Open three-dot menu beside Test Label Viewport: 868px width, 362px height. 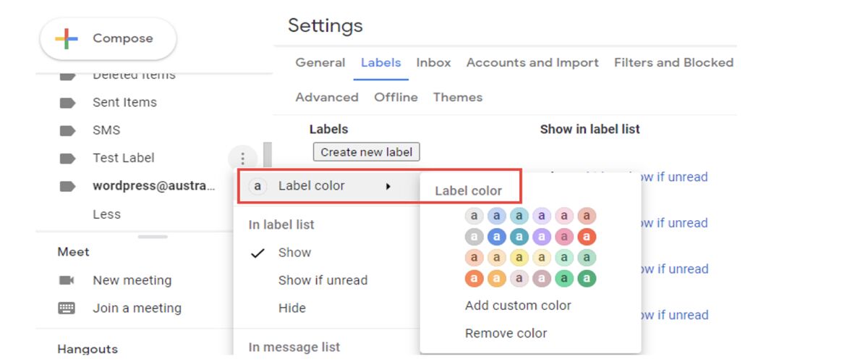[x=242, y=159]
